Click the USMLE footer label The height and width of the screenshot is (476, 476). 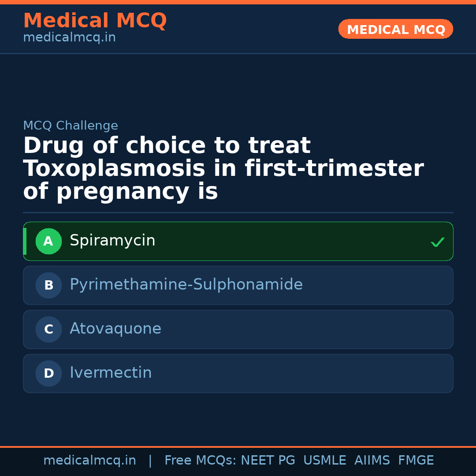[324, 461]
